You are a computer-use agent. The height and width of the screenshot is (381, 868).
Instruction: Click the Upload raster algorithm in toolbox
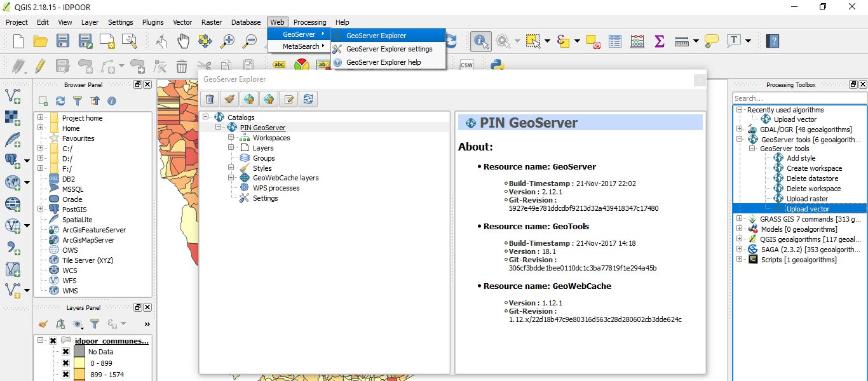pos(807,199)
